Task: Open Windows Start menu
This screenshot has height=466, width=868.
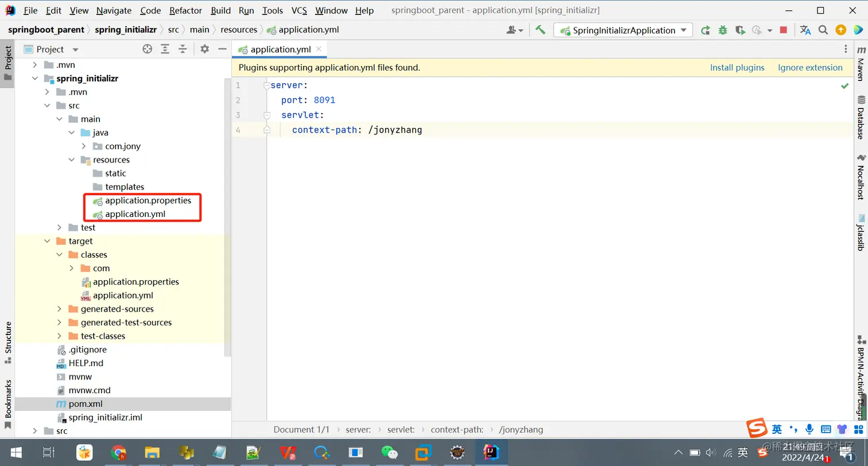Action: 15,453
